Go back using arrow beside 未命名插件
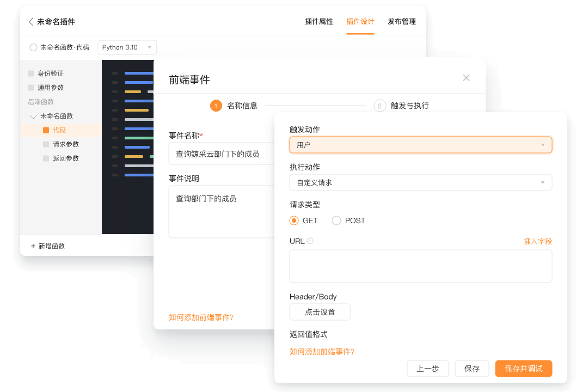 click(x=31, y=22)
